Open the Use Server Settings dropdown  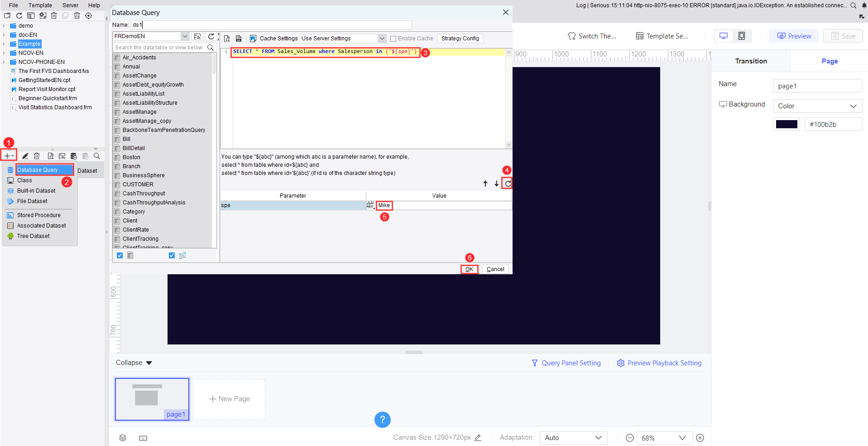[x=382, y=39]
